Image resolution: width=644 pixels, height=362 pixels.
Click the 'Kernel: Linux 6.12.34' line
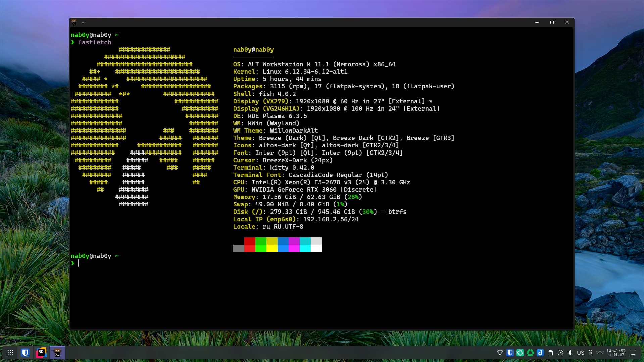click(x=290, y=72)
